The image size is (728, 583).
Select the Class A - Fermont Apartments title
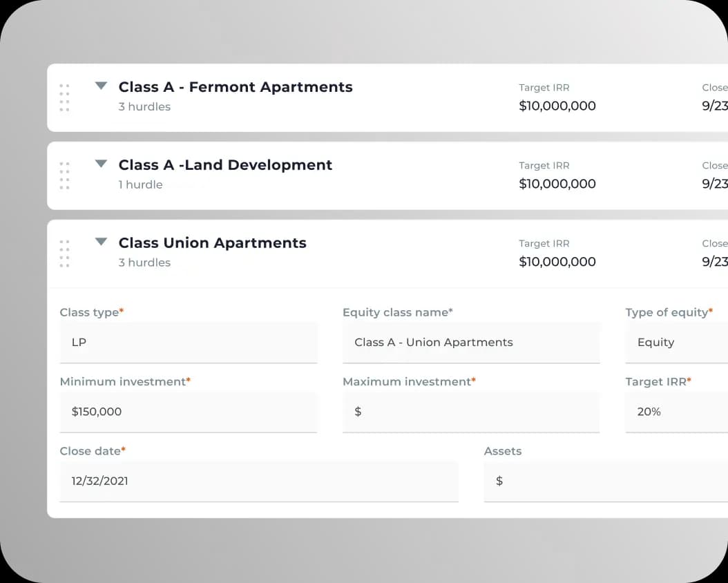point(236,87)
